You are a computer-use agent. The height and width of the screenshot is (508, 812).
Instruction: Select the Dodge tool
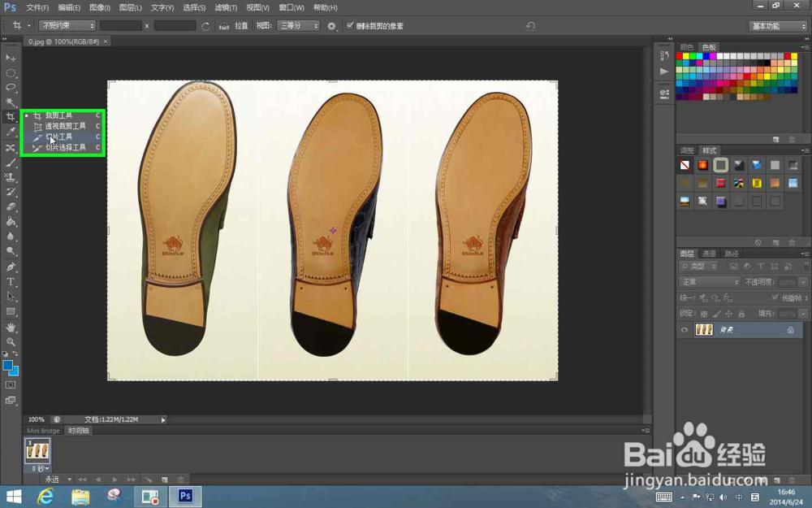pos(11,251)
